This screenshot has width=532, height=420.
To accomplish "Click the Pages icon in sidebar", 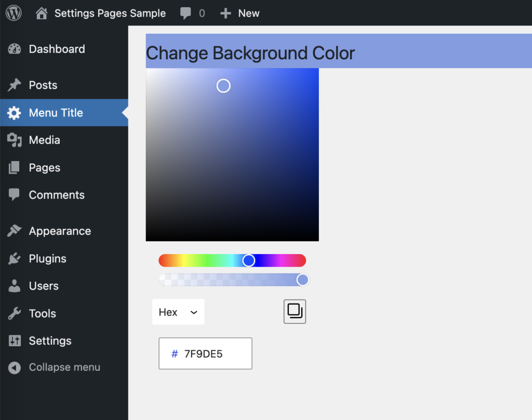I will click(14, 167).
